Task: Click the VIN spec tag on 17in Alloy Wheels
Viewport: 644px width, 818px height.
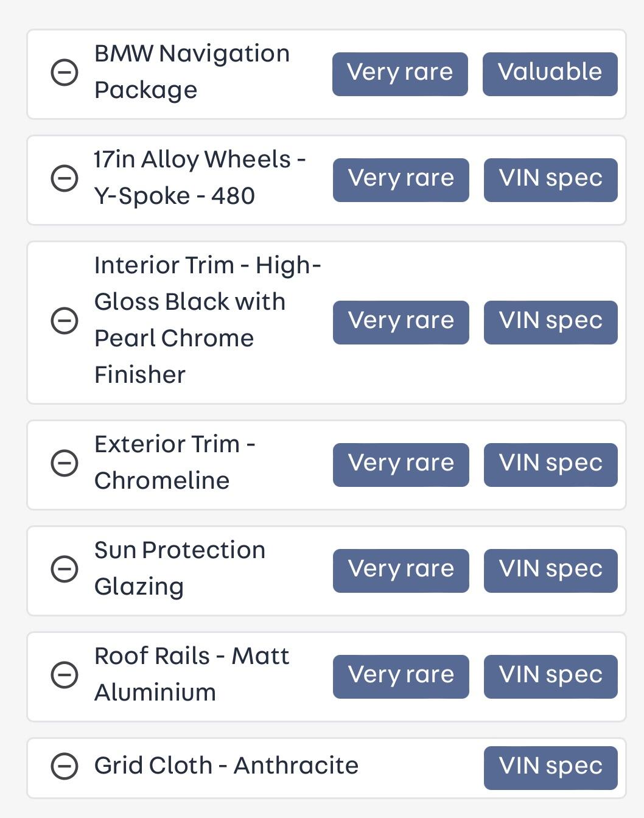Action: 550,180
